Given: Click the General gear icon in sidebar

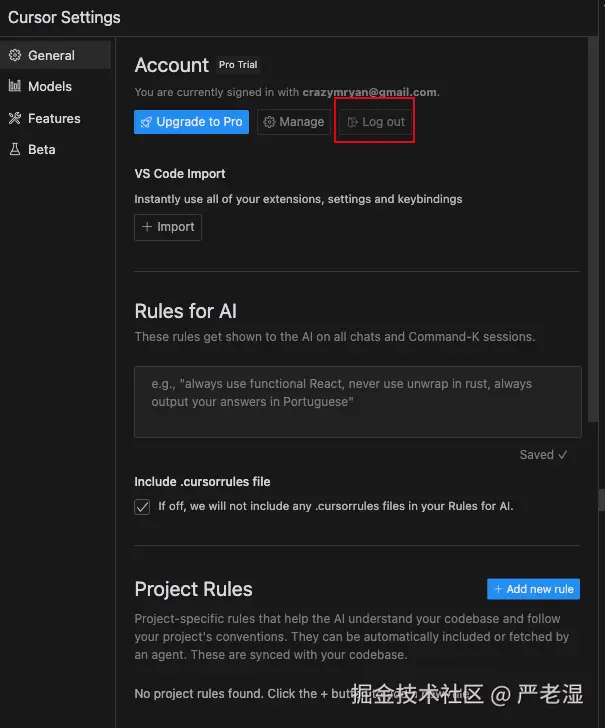Looking at the screenshot, I should pyautogui.click(x=15, y=56).
